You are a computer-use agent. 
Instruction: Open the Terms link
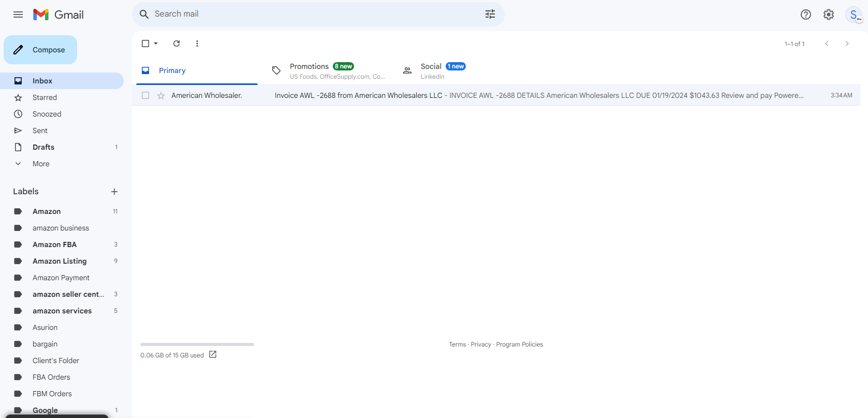458,344
